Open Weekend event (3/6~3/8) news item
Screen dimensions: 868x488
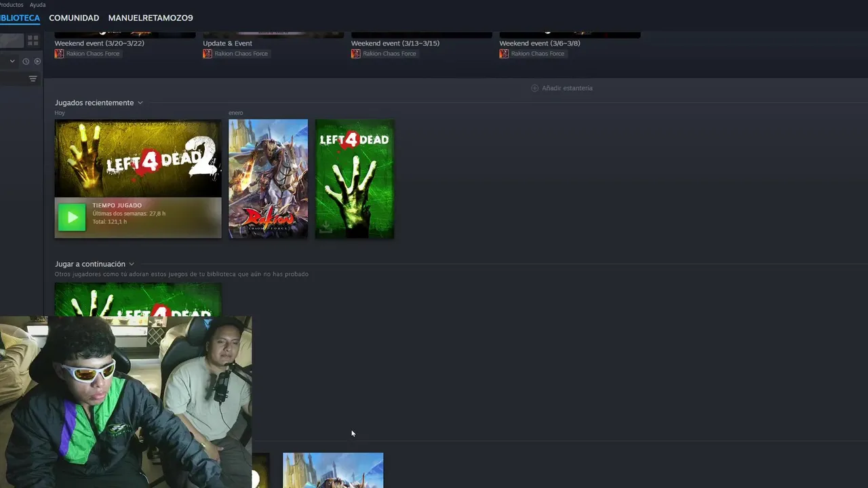point(540,43)
